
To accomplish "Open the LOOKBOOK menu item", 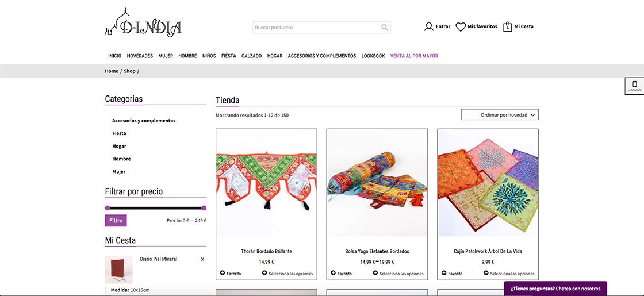I will (x=373, y=56).
